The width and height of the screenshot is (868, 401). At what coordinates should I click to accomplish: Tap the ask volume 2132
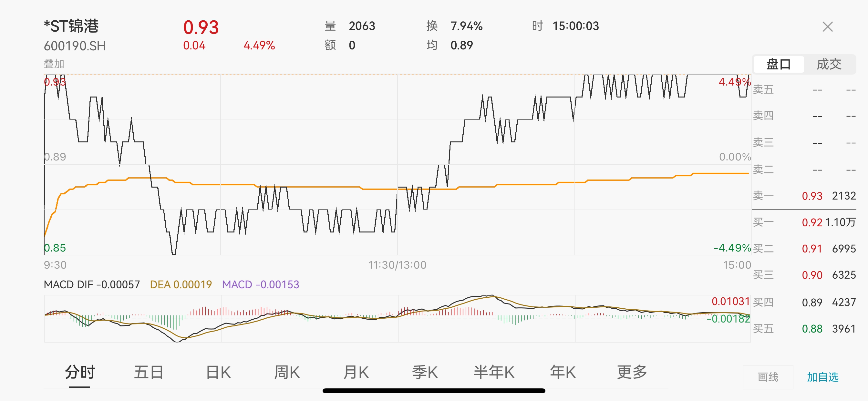(844, 196)
